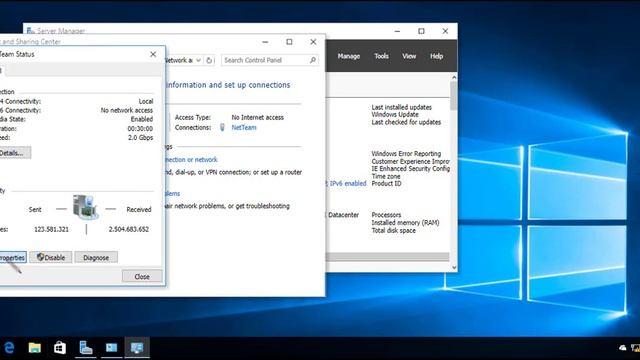Open the address bar dropdown arrow

tap(198, 60)
